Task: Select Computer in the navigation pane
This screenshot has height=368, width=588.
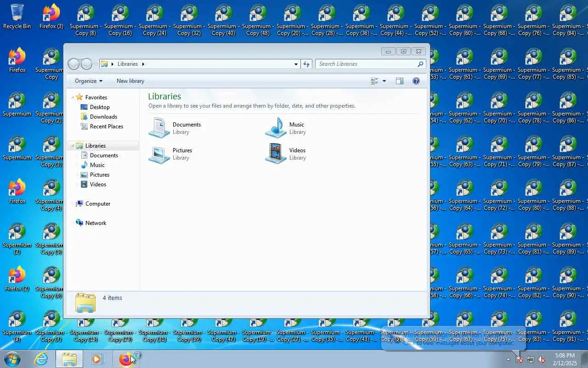Action: (98, 203)
